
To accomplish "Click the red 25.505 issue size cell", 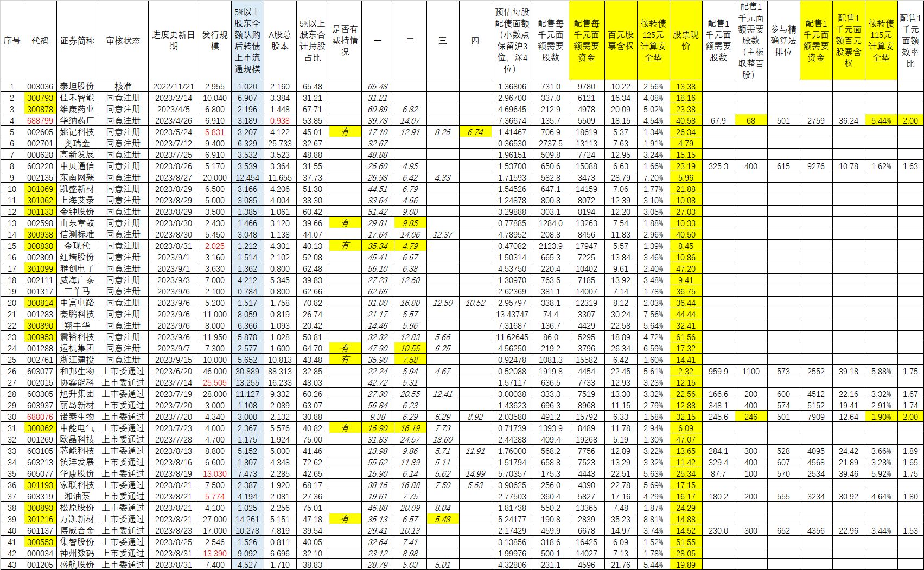I will pos(215,383).
